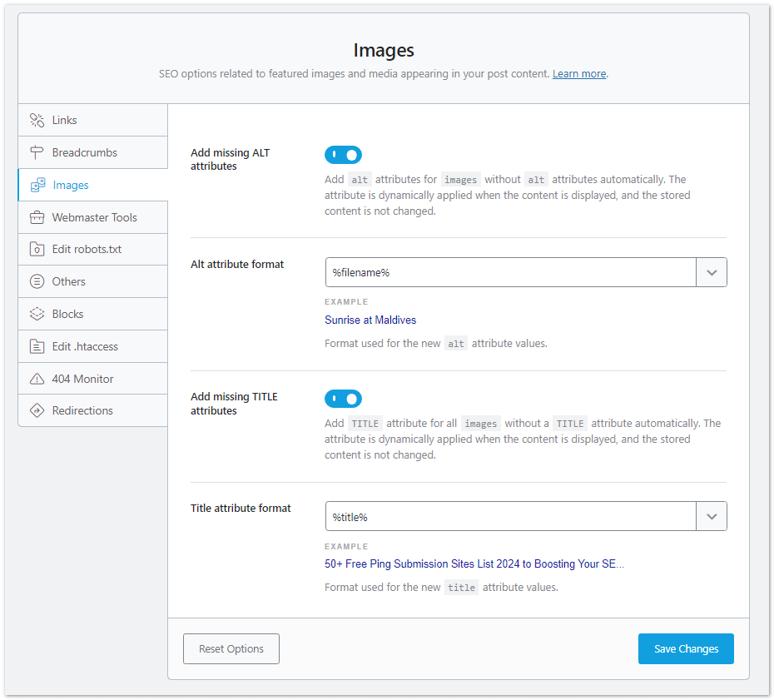774x700 pixels.
Task: Click the Sunrise at Maldives example link
Action: pos(370,320)
